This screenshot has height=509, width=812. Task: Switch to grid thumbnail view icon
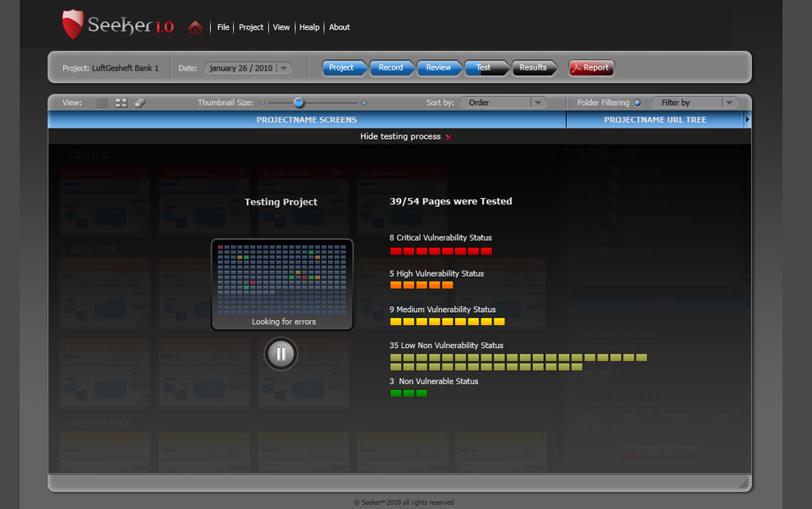click(121, 103)
